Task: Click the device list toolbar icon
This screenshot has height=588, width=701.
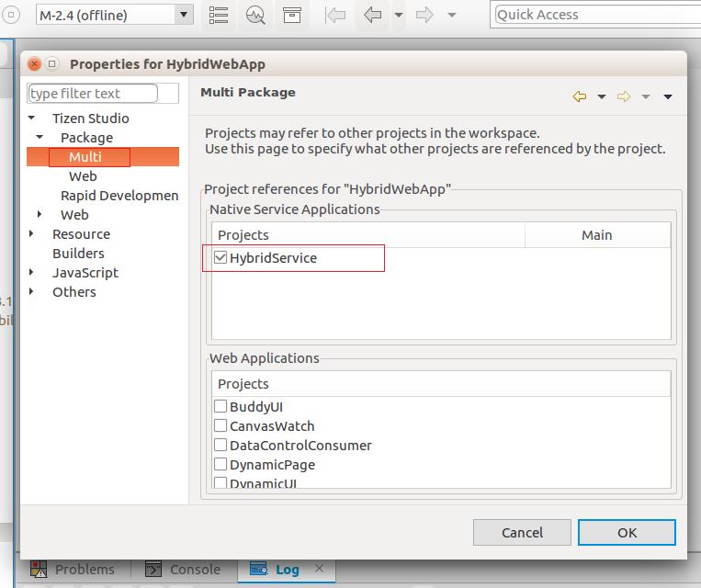Action: [219, 15]
